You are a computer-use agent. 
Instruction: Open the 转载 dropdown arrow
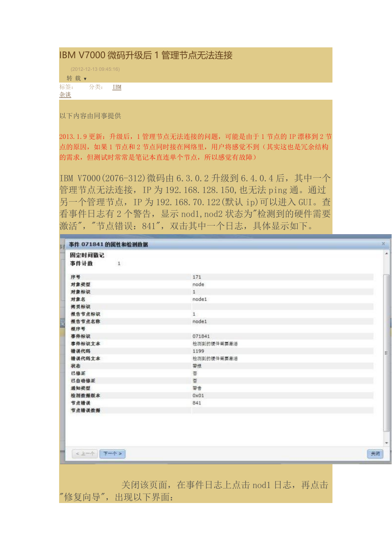pyautogui.click(x=85, y=79)
